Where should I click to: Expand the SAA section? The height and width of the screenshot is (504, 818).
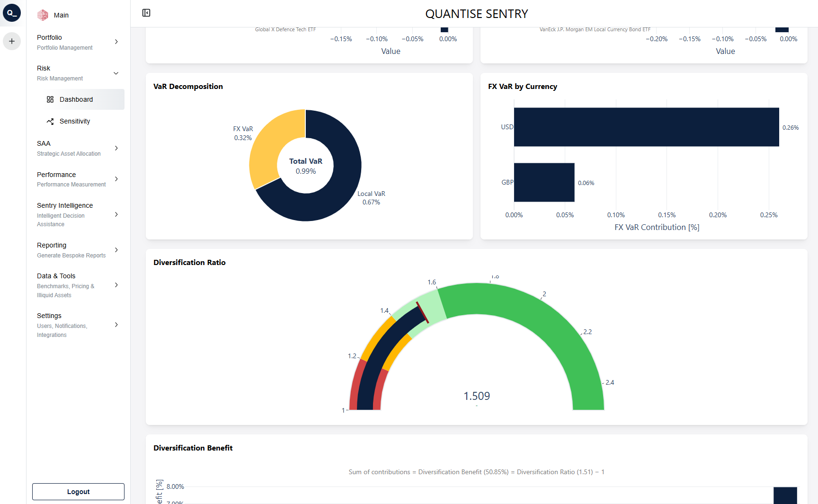point(116,148)
